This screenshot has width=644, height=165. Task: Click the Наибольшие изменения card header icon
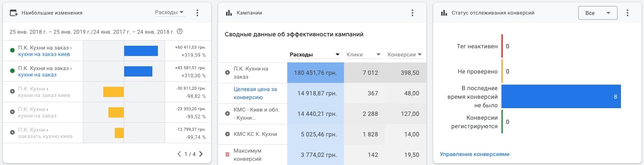click(x=14, y=13)
